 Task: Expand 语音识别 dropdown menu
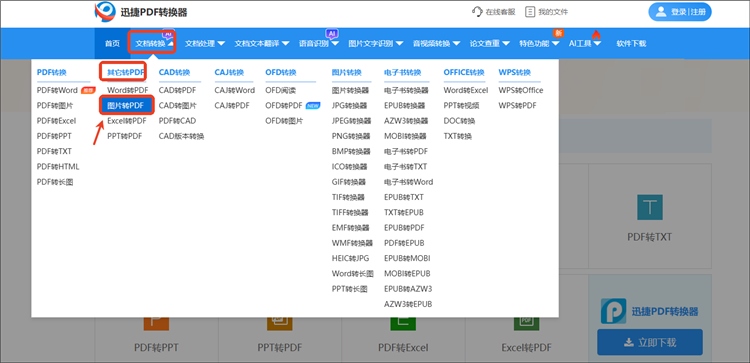click(319, 44)
